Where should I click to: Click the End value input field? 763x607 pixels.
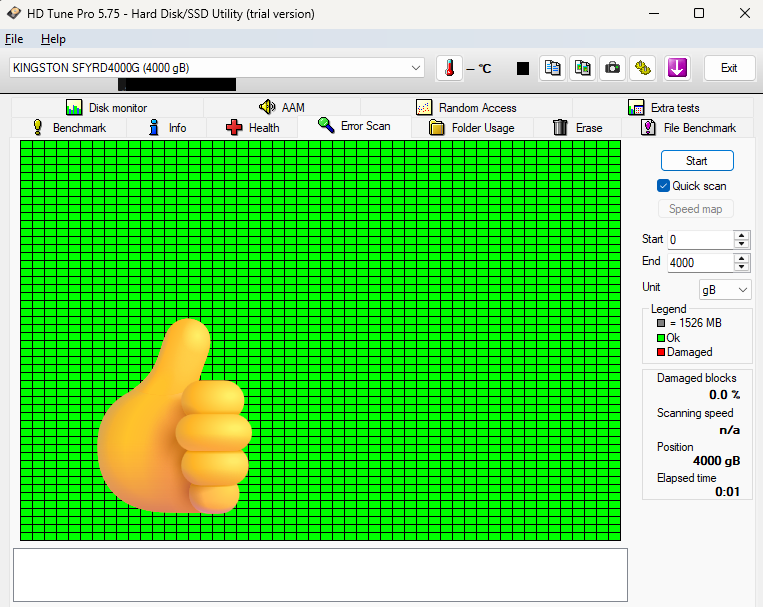699,262
